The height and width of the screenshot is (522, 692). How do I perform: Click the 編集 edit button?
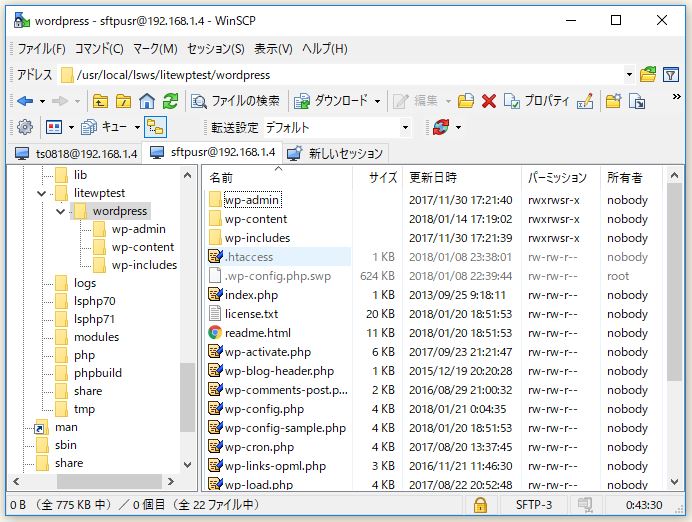tap(415, 101)
